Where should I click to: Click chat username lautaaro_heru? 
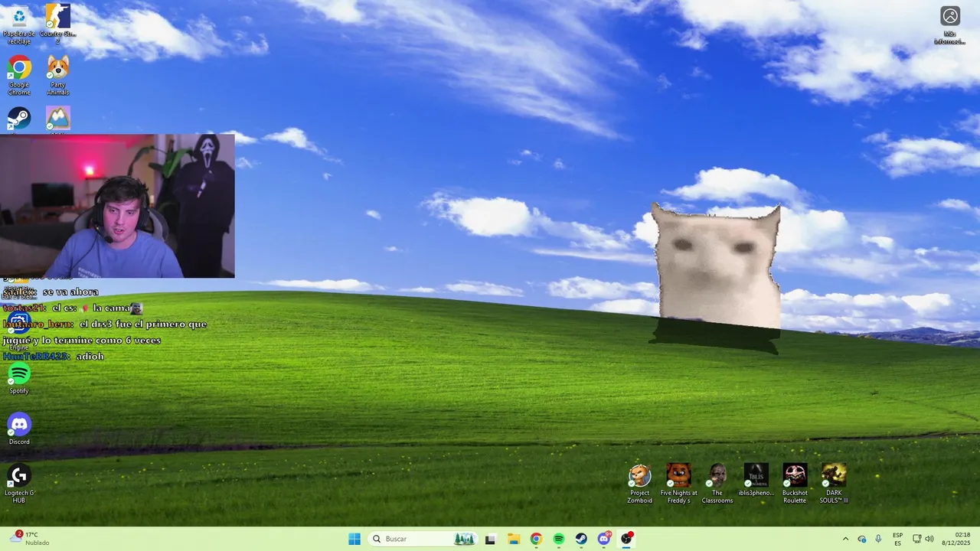click(38, 324)
